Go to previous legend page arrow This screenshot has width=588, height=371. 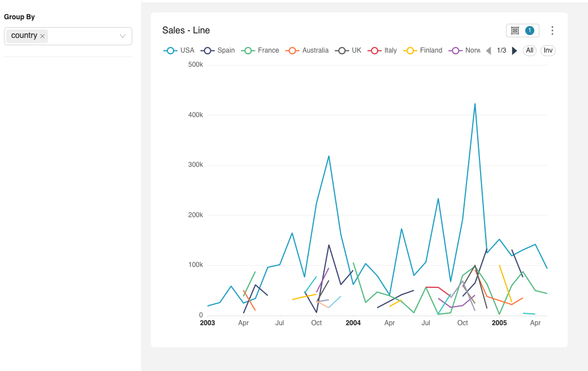[488, 51]
